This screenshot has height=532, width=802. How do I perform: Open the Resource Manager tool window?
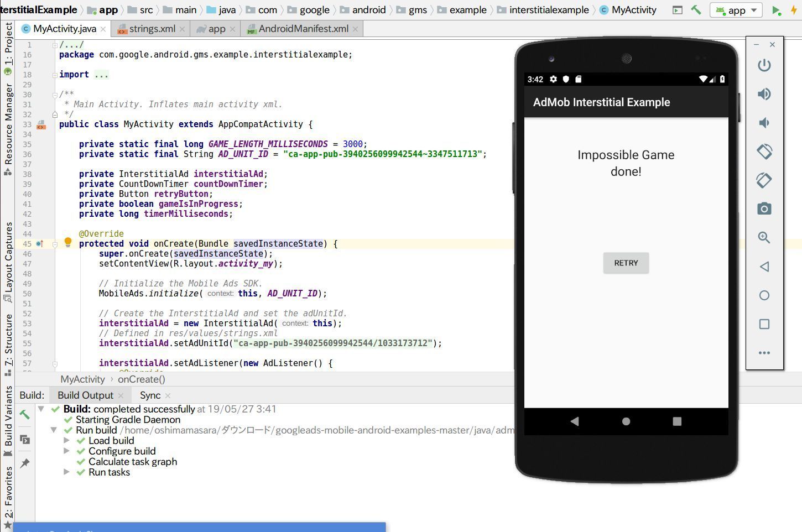(8, 129)
